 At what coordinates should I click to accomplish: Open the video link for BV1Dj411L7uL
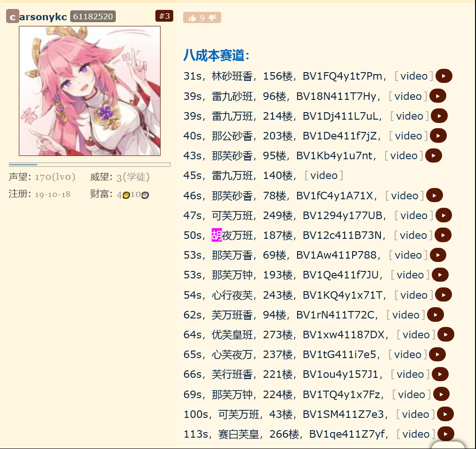pyautogui.click(x=410, y=116)
